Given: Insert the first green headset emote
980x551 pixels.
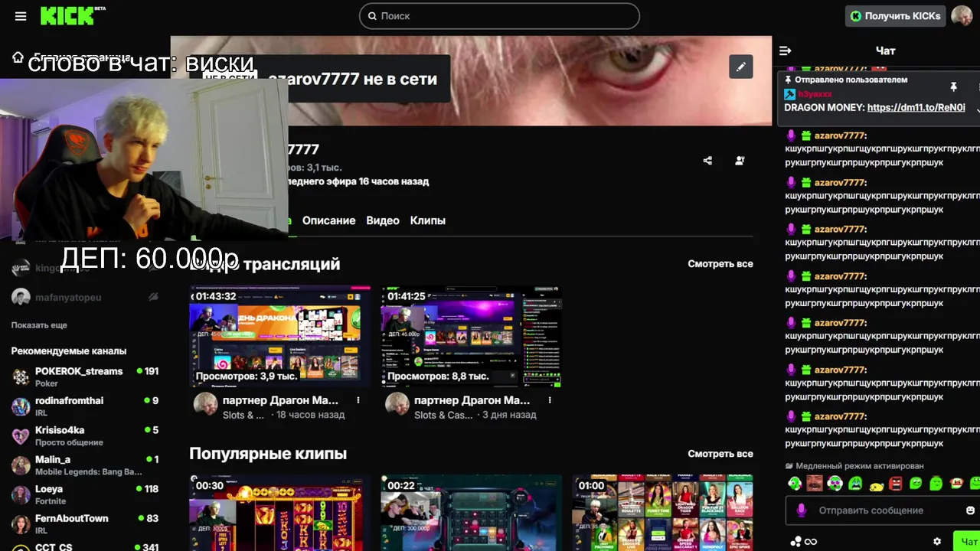Looking at the screenshot, I should (x=795, y=483).
